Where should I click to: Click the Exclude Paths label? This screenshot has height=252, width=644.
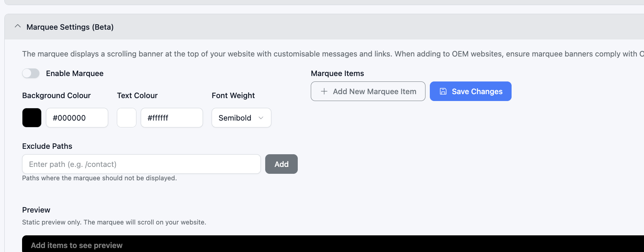click(47, 146)
